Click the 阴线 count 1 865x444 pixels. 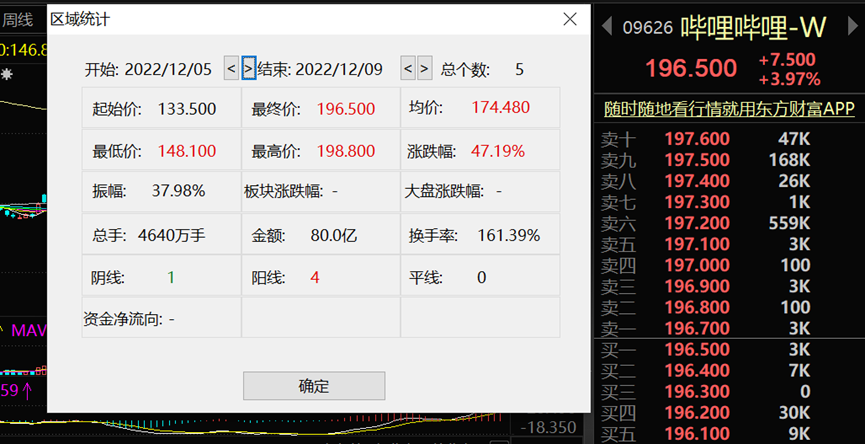tap(171, 277)
